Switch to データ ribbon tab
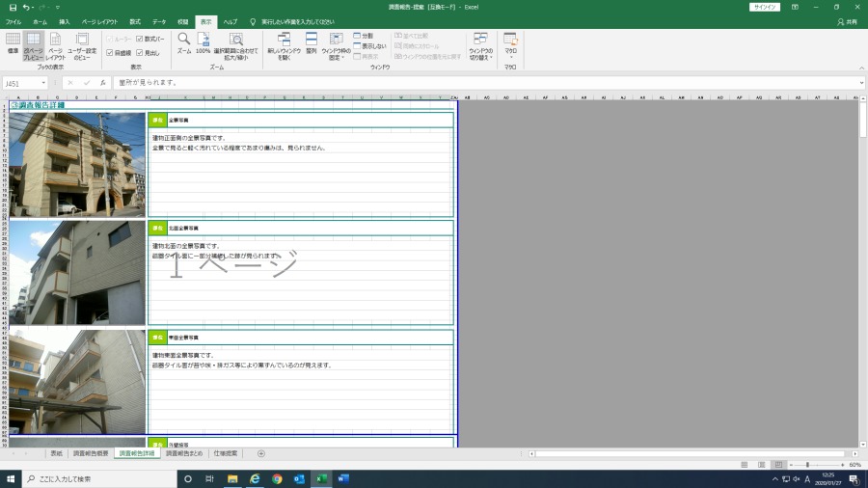Image resolution: width=868 pixels, height=488 pixels. tap(159, 22)
